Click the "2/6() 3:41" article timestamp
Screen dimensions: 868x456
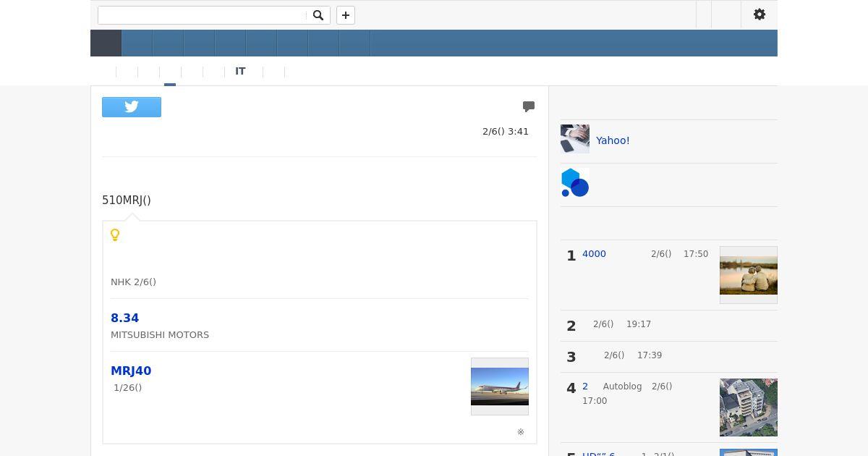pyautogui.click(x=506, y=132)
